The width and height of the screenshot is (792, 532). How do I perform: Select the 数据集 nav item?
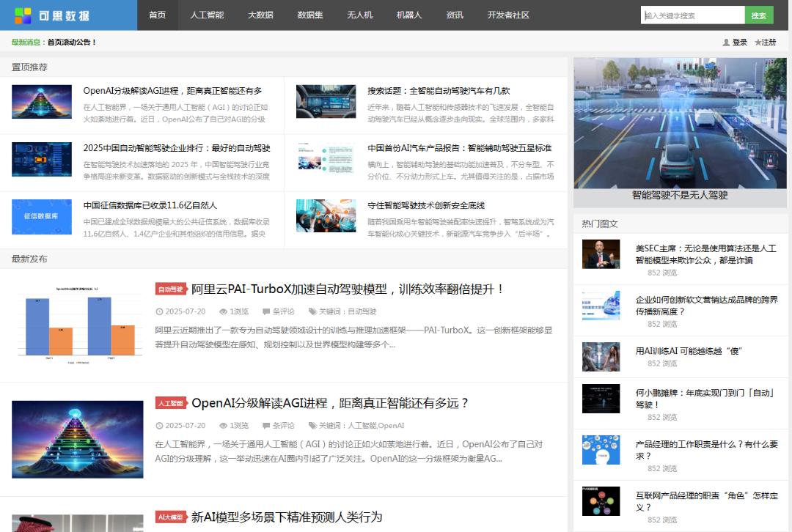310,15
